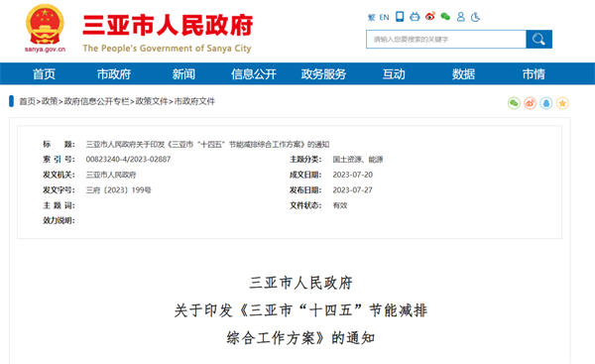The height and width of the screenshot is (364, 595).
Task: Click the 发布日期 field label
Action: coord(305,190)
